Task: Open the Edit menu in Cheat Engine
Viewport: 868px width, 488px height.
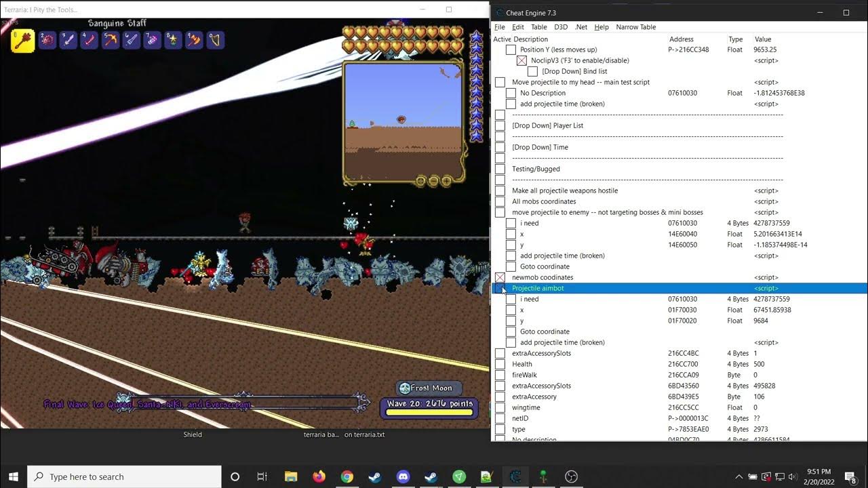Action: [518, 27]
